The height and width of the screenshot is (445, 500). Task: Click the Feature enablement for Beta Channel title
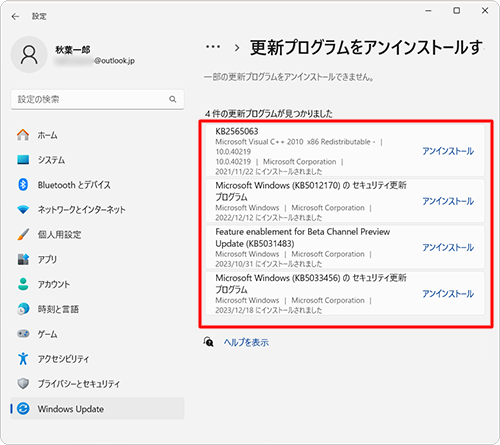(x=303, y=237)
